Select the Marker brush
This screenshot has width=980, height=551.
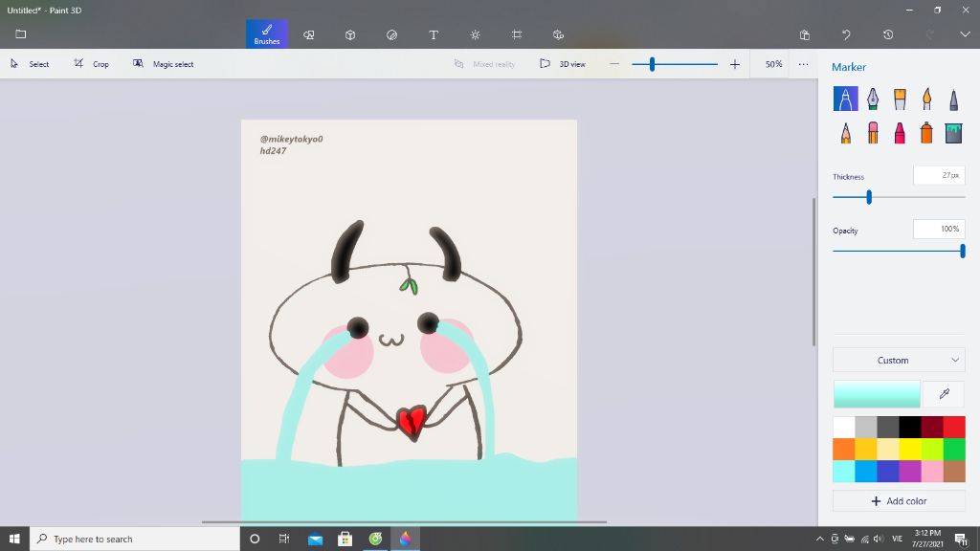click(x=846, y=99)
